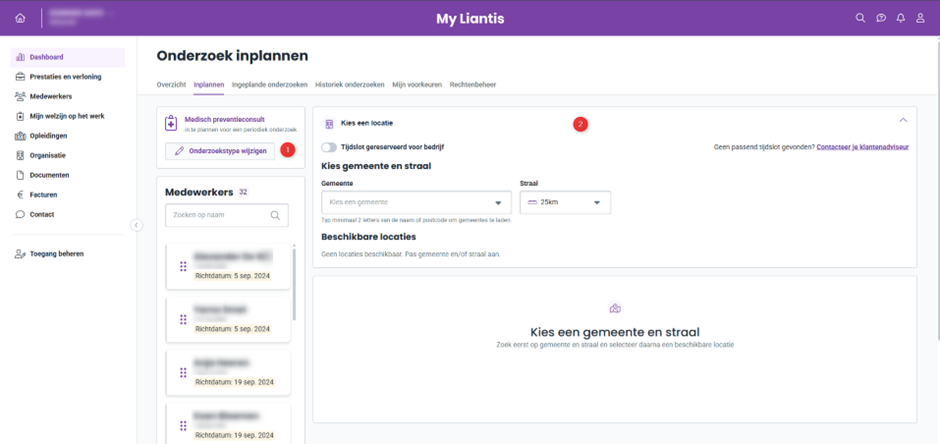Open the Straal 25km dropdown
The image size is (940, 444).
click(x=565, y=203)
